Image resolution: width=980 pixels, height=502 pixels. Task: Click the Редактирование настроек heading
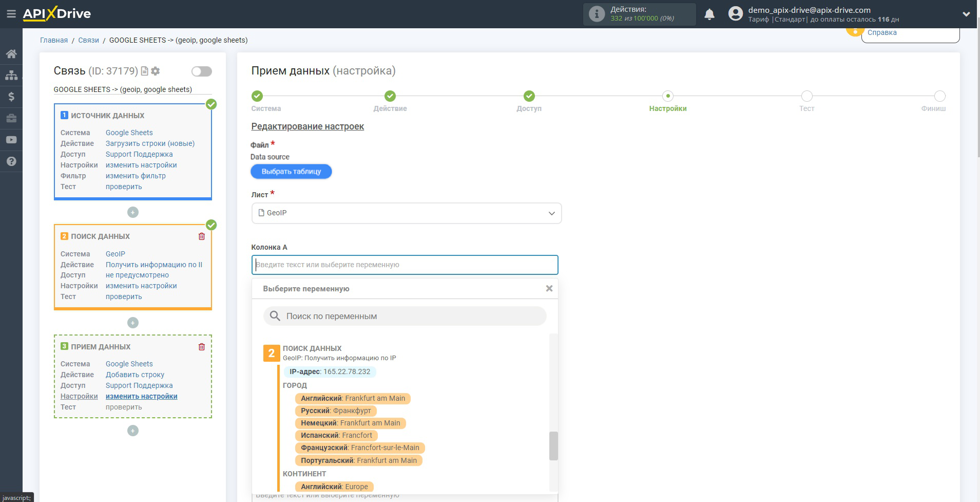click(308, 126)
